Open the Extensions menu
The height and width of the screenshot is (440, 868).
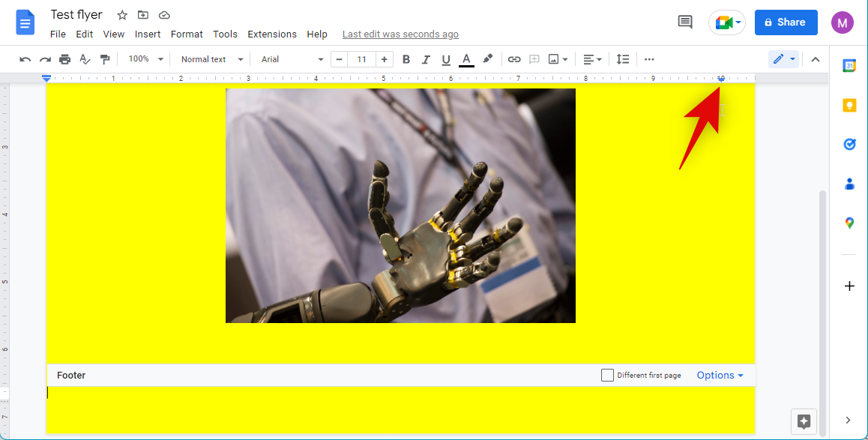(x=272, y=34)
